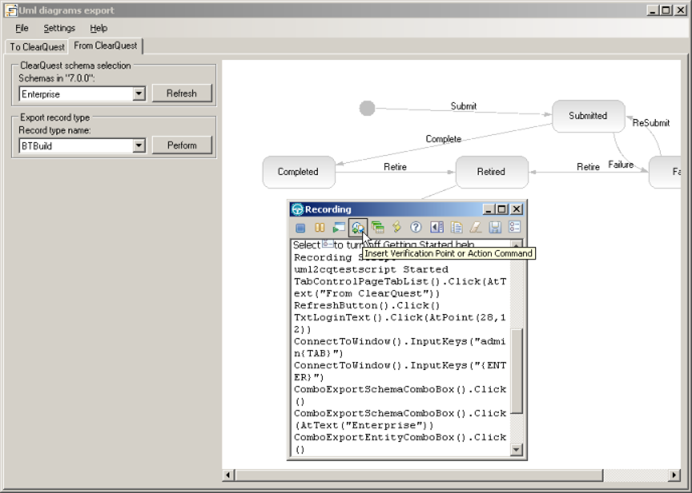Open the Record type name dropdown arrow
The height and width of the screenshot is (493, 692).
[139, 145]
